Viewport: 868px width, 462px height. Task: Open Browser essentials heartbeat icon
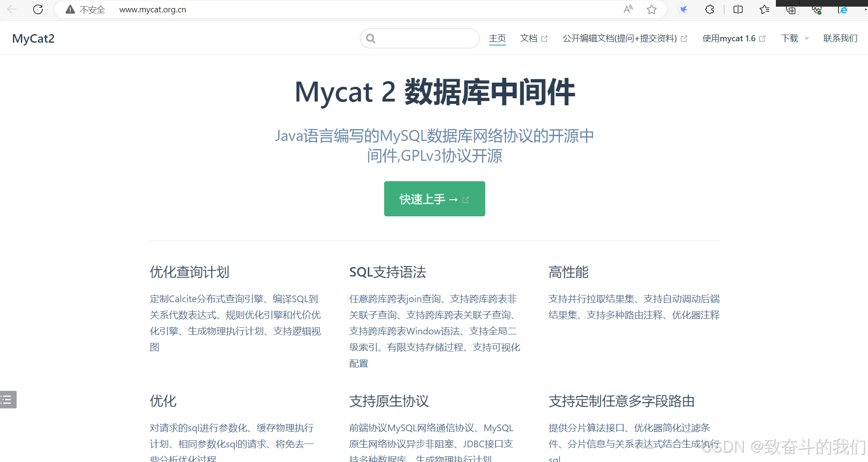click(x=817, y=10)
